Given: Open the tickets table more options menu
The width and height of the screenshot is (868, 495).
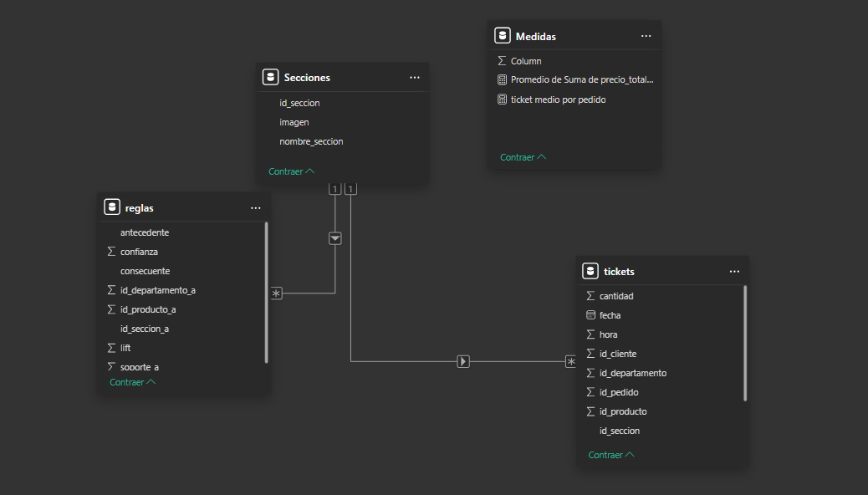Looking at the screenshot, I should click(734, 271).
